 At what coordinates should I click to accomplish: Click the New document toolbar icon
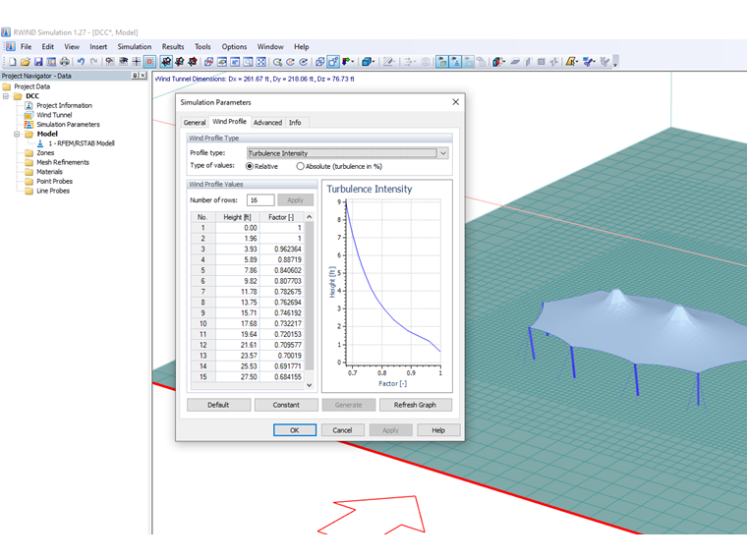(x=13, y=62)
